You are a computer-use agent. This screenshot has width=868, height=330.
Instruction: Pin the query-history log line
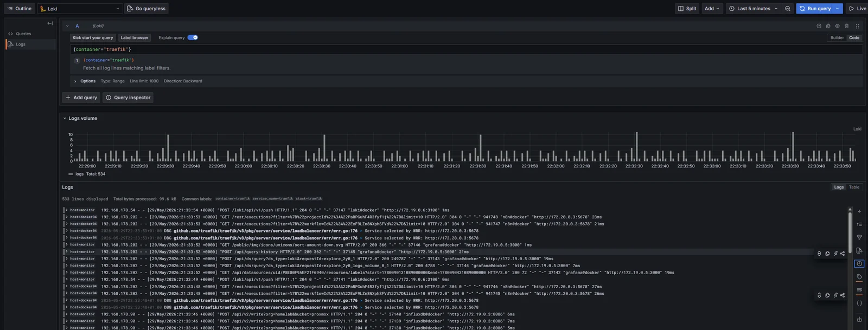click(835, 254)
